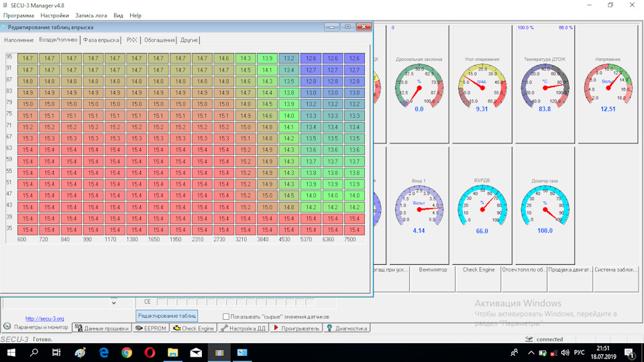Click the Отсеч.топл. status indicator

click(x=524, y=279)
